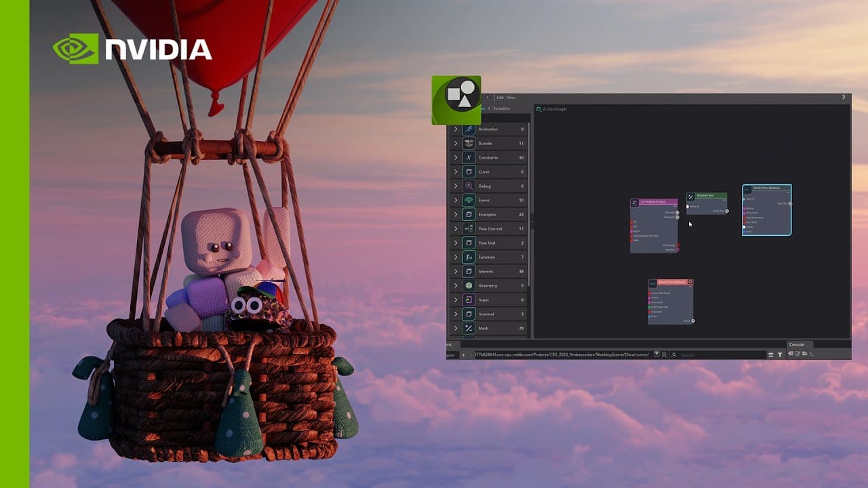
Task: Open the path filter dropdown arrow
Action: coord(656,354)
